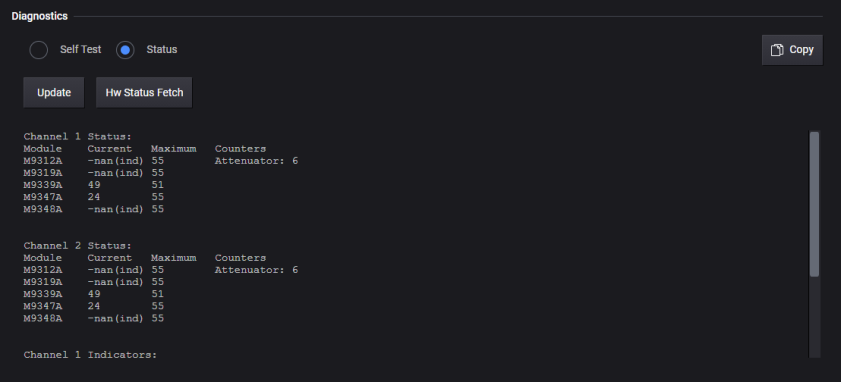Click the Channel 1 Status heading text
Screen dimensions: 841x382
pos(78,136)
